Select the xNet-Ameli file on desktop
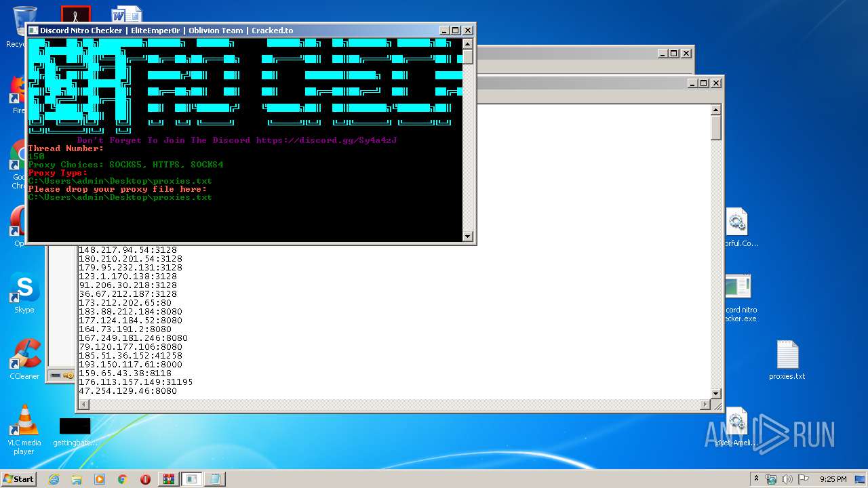The height and width of the screenshot is (488, 868). click(x=736, y=427)
